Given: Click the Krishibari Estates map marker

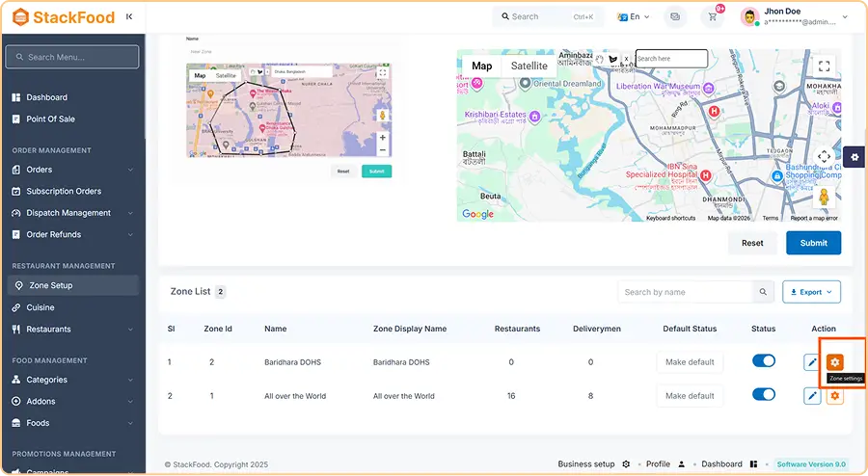Looking at the screenshot, I should [534, 116].
